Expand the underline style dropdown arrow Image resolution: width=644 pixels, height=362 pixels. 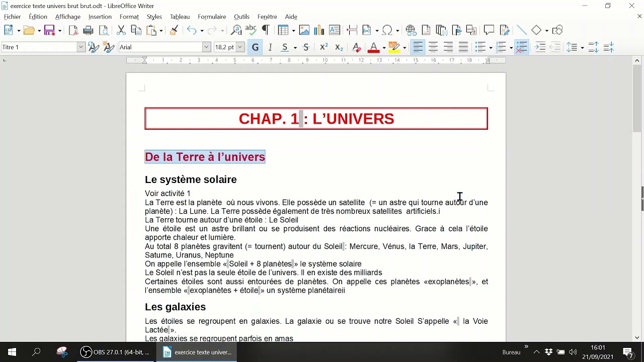coord(295,48)
